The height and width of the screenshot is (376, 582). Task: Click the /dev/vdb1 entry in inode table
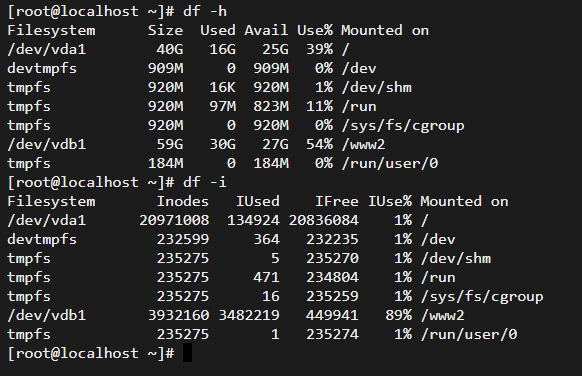(x=46, y=315)
